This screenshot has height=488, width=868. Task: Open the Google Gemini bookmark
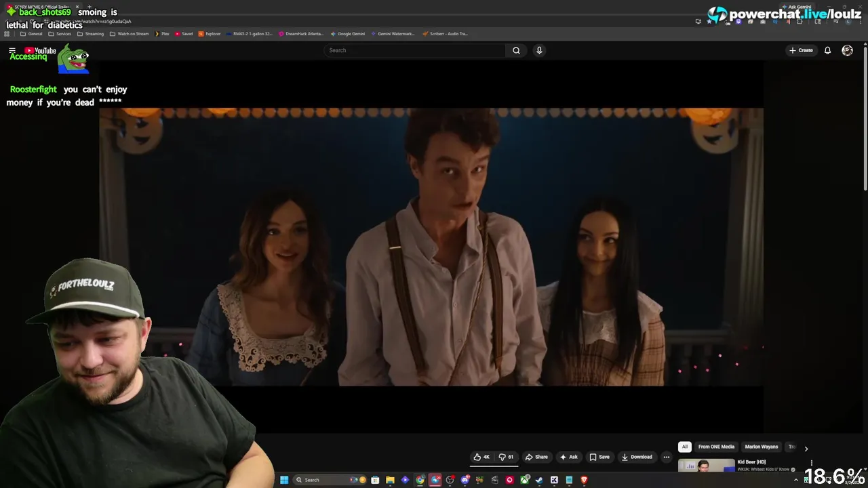[347, 34]
